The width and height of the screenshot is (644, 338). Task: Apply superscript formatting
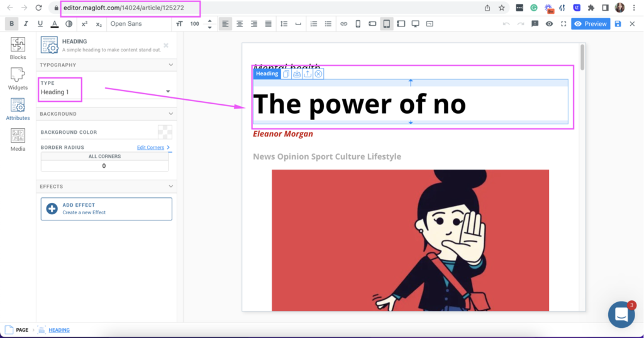pos(84,24)
